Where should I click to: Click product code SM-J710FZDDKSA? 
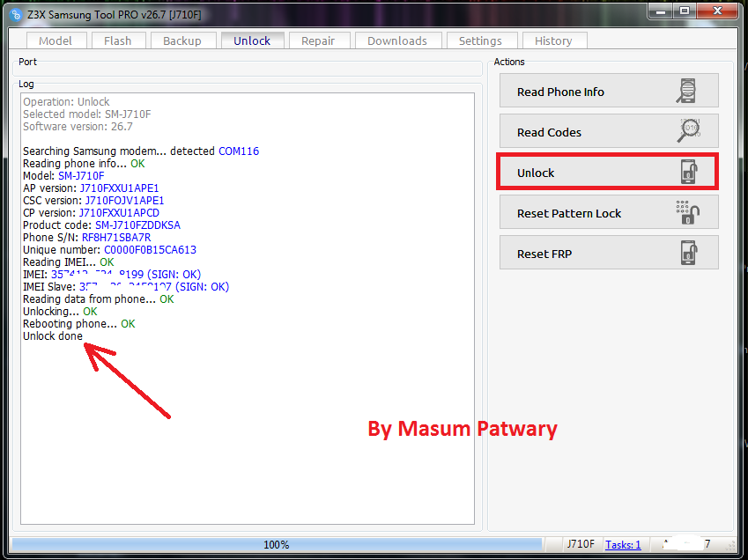[x=137, y=225]
